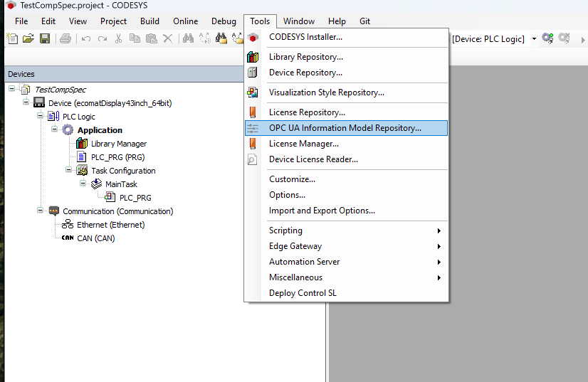Select Ethernet (Ethernet) tree item

(110, 225)
